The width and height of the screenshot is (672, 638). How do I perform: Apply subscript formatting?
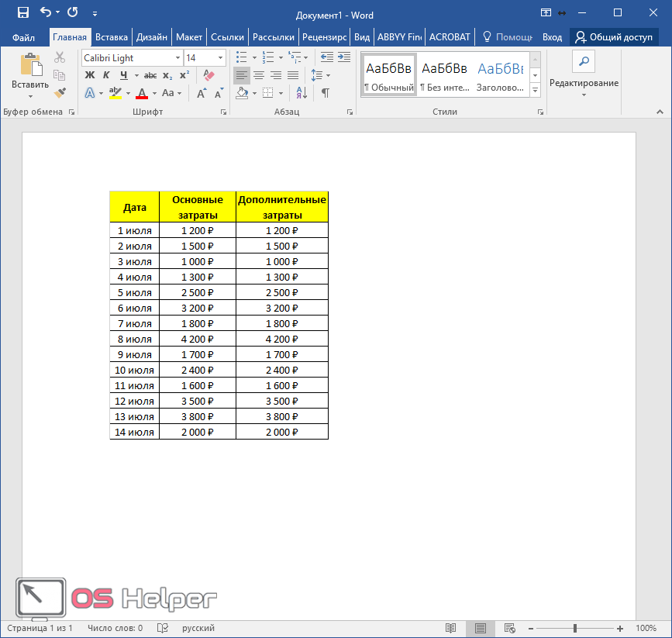coord(167,75)
